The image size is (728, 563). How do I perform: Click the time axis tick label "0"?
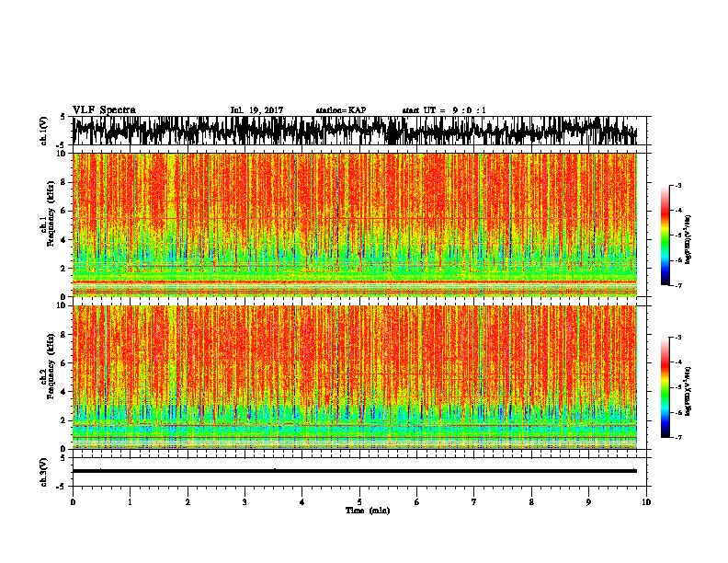73,502
